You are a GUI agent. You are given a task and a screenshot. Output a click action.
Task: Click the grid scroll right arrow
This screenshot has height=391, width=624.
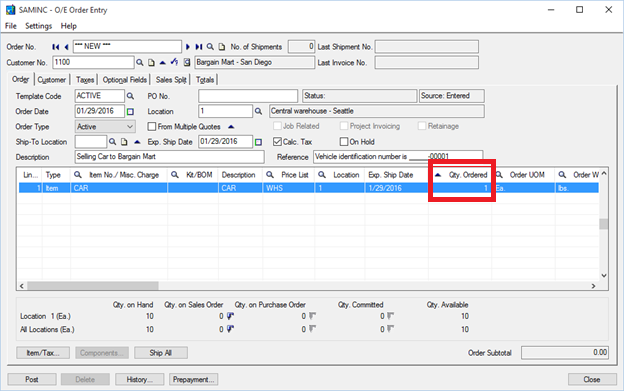click(593, 286)
